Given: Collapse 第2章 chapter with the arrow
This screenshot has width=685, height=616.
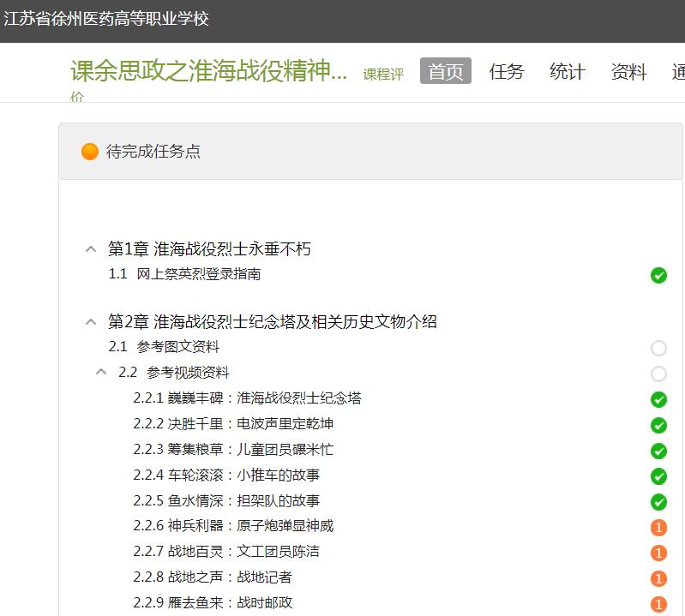Looking at the screenshot, I should (x=91, y=322).
